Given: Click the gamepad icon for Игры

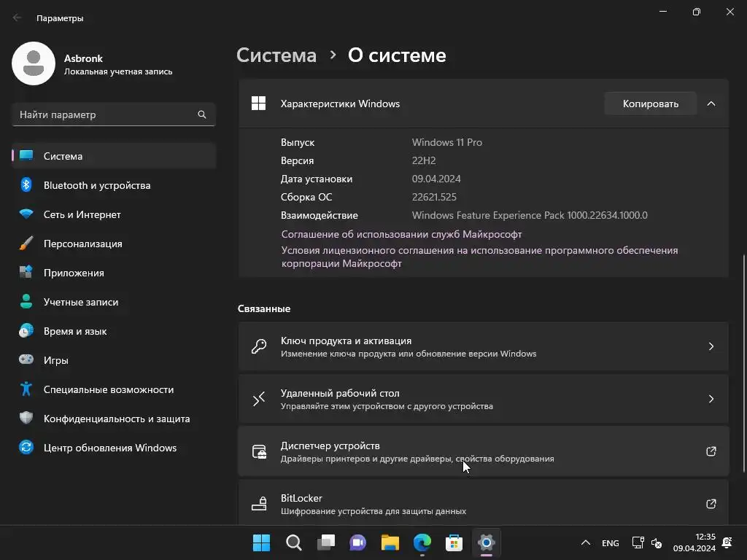Looking at the screenshot, I should (26, 359).
